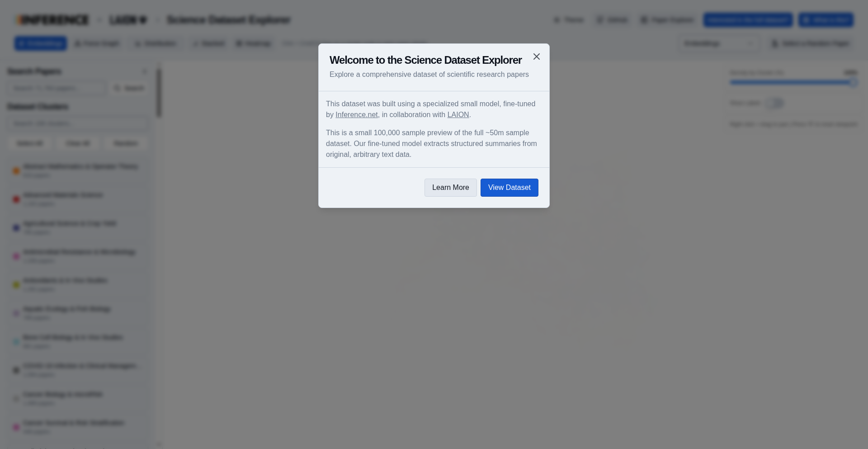The image size is (868, 449).
Task: Open the Embeddings dropdown at top right
Action: (x=719, y=43)
